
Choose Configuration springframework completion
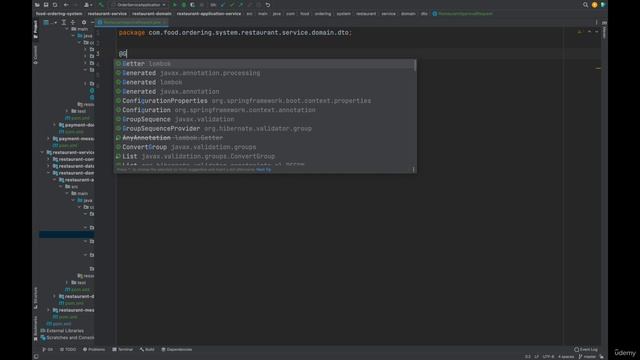[x=264, y=110]
